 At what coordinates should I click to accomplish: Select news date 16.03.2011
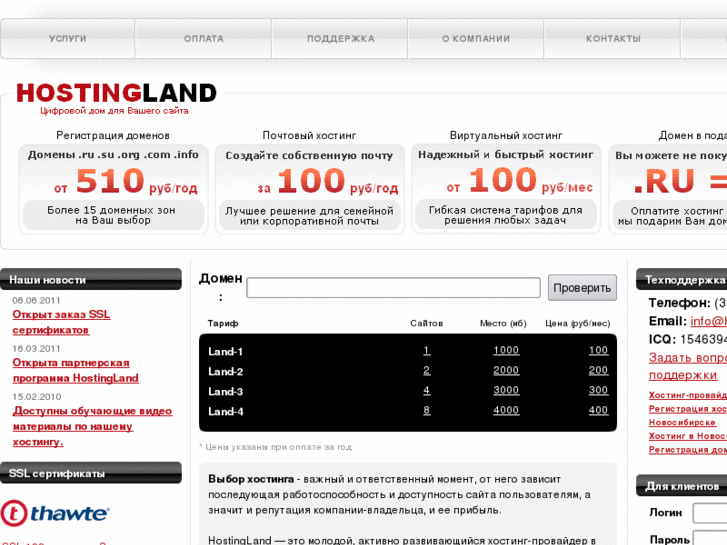pyautogui.click(x=36, y=349)
